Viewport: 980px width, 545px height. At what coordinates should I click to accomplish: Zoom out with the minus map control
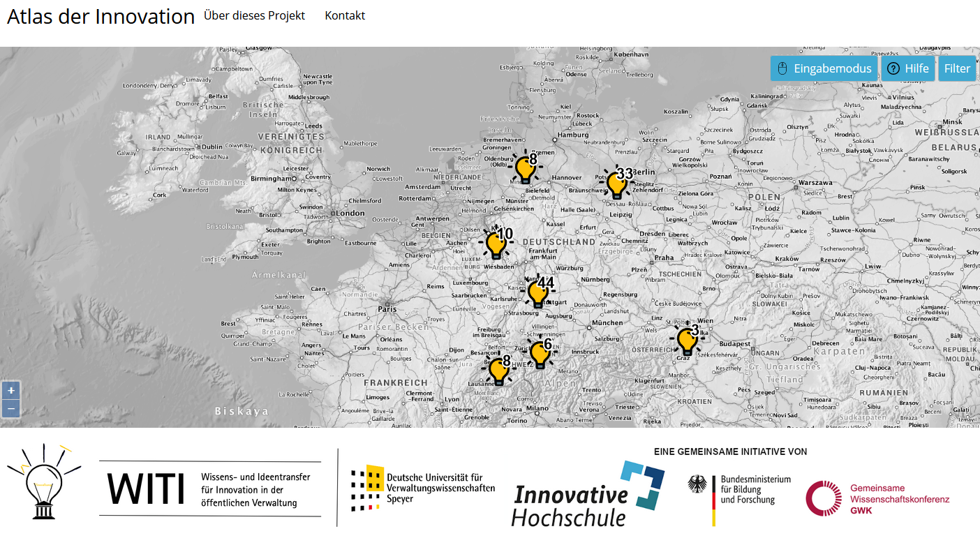point(11,409)
